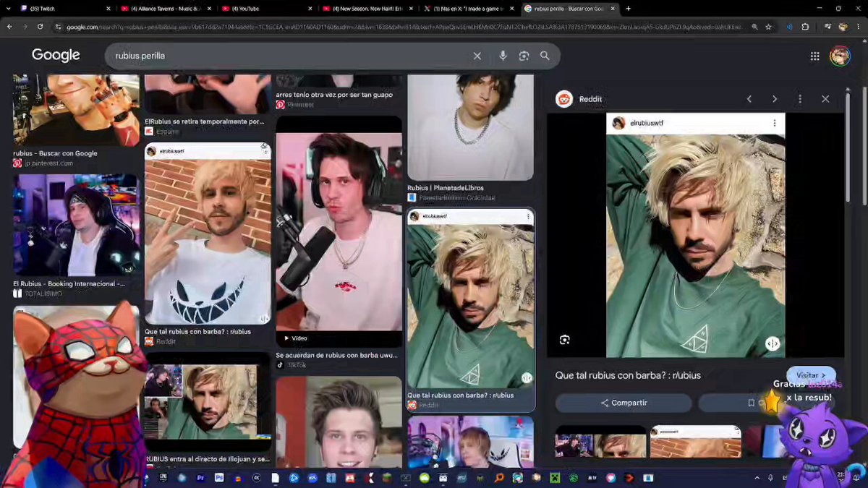Close the Reddit image preview panel
The image size is (868, 488).
point(825,99)
